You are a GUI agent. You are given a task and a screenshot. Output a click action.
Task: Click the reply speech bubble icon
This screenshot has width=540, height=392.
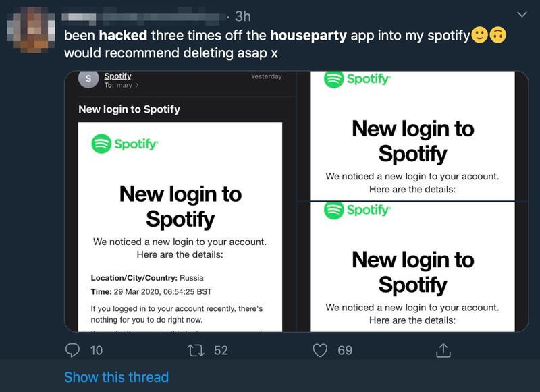pyautogui.click(x=72, y=350)
